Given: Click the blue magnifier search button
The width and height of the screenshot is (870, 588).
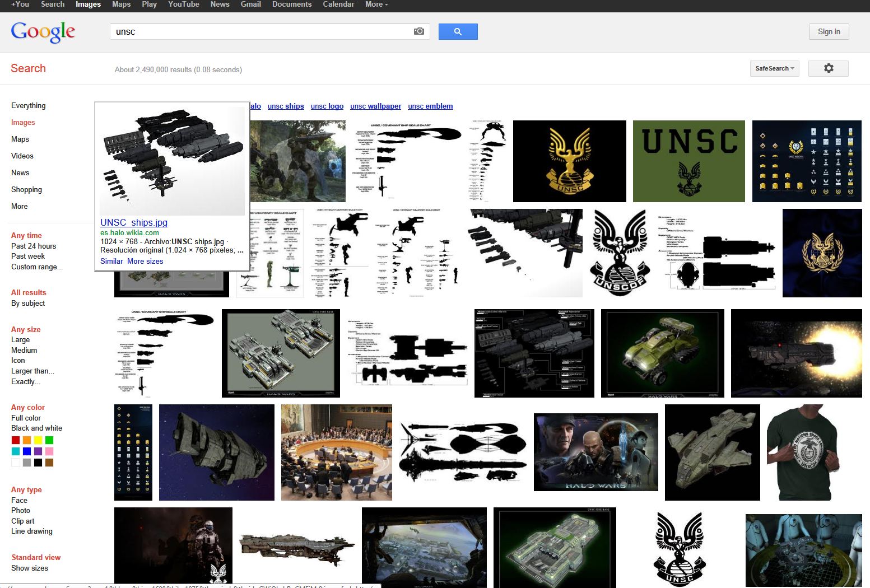Looking at the screenshot, I should (x=458, y=31).
